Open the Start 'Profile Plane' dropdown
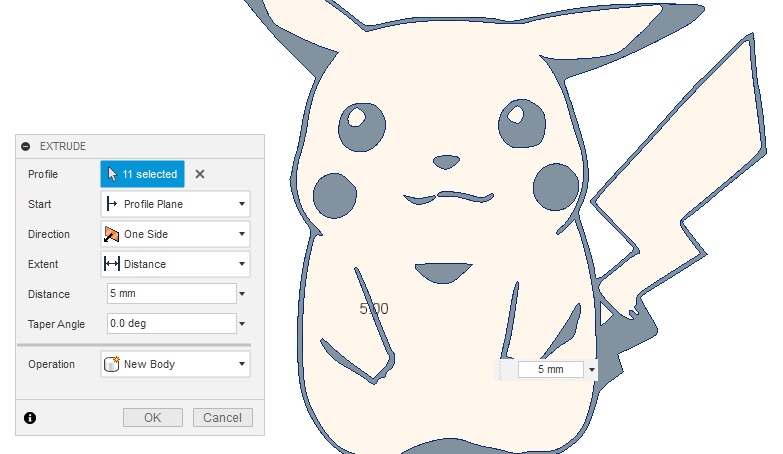This screenshot has height=454, width=783. (x=175, y=204)
